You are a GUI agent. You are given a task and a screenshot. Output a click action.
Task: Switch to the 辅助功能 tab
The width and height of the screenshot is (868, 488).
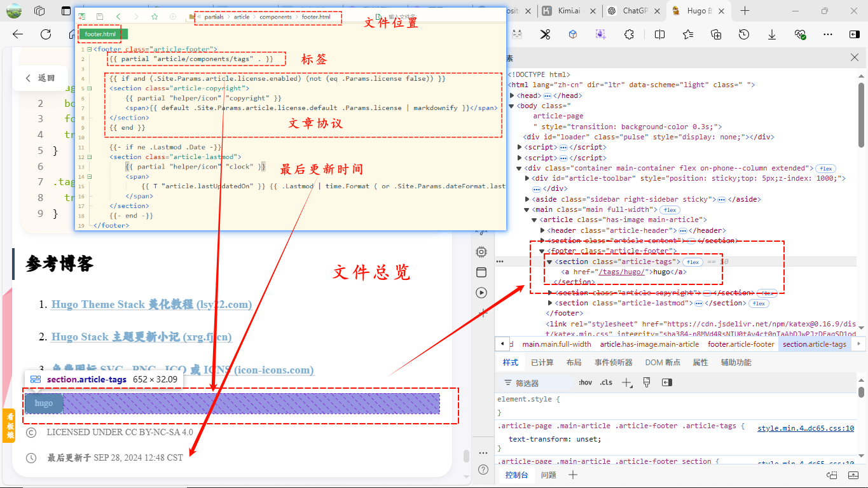click(736, 362)
